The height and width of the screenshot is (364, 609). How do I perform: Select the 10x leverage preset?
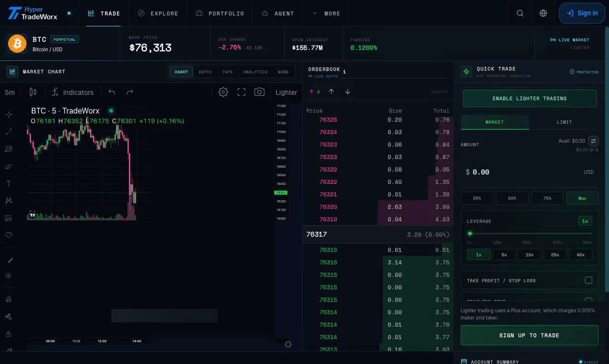[x=530, y=255]
